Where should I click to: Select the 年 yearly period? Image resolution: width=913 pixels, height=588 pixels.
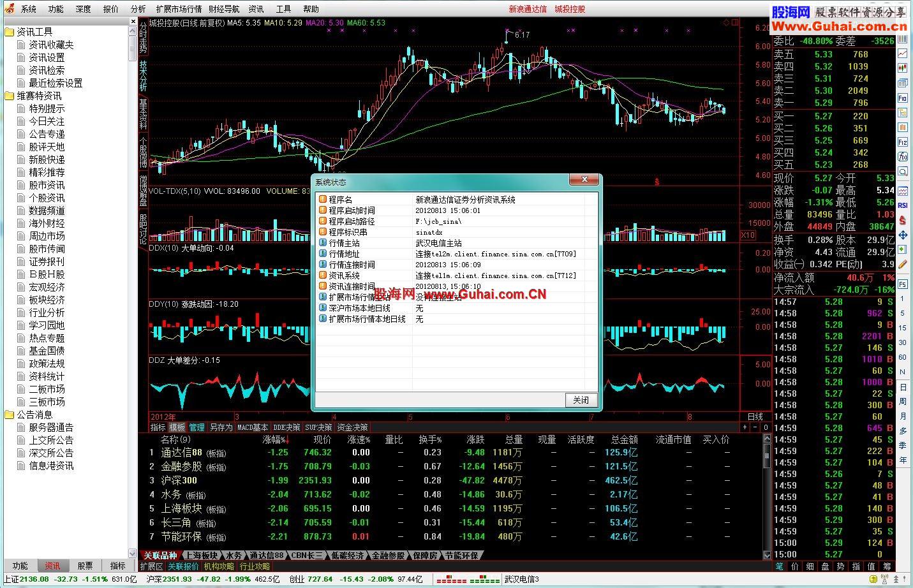coord(903,460)
